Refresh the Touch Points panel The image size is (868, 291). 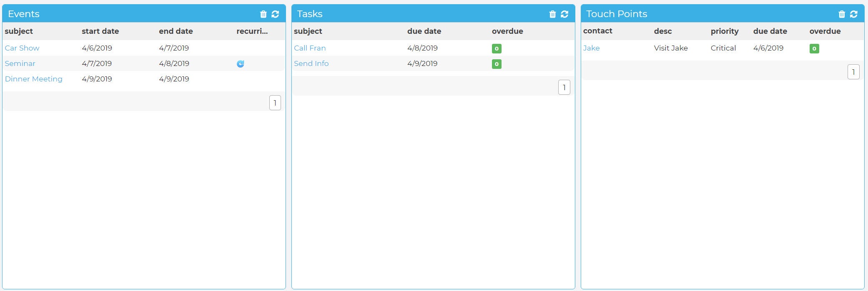854,14
